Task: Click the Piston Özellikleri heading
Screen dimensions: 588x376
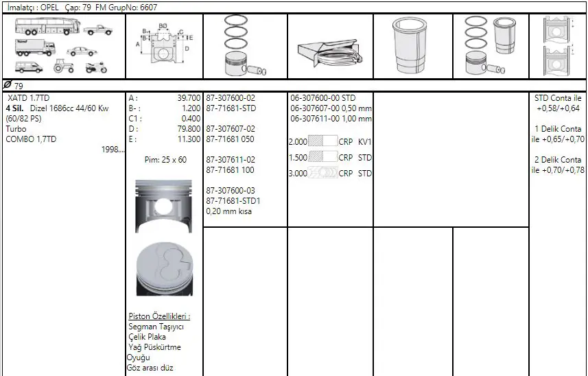Action: coord(159,316)
